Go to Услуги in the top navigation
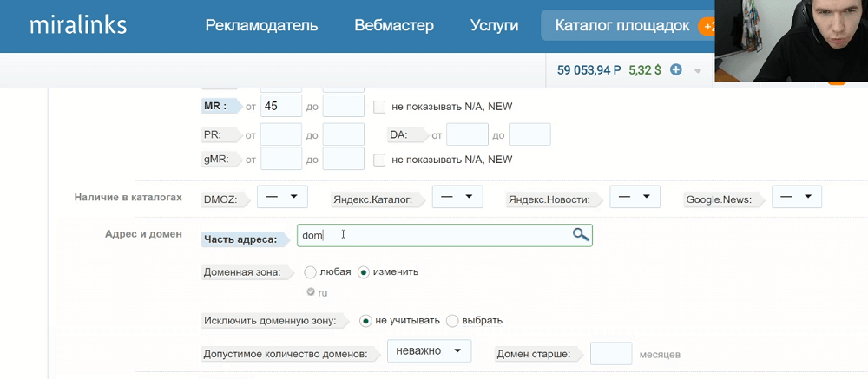This screenshot has width=868, height=379. (x=495, y=25)
